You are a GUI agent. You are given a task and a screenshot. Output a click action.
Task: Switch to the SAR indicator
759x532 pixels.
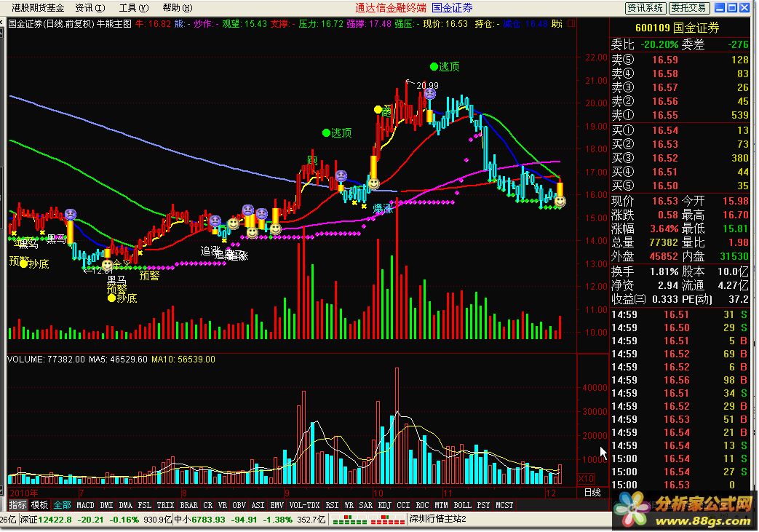365,505
